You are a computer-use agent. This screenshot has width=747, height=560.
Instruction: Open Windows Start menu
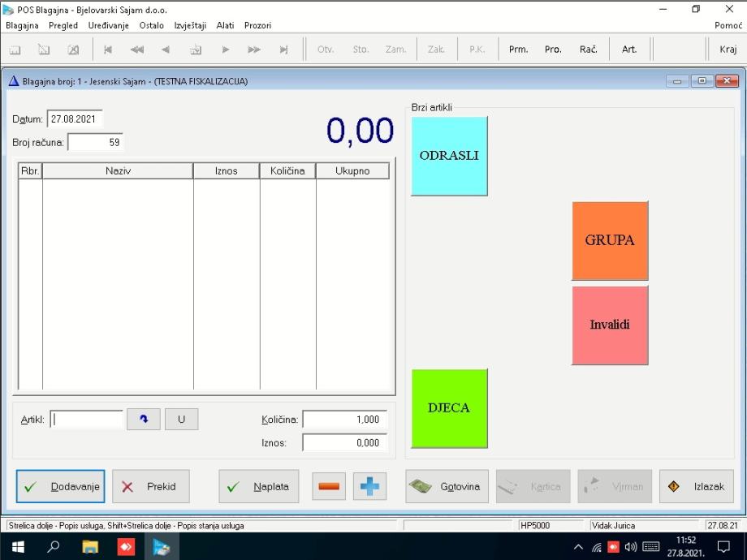(x=18, y=547)
